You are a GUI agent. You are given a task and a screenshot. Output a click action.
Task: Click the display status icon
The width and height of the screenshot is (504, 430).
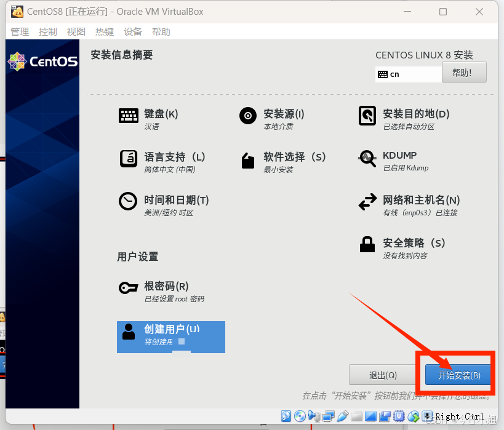pyautogui.click(x=370, y=416)
